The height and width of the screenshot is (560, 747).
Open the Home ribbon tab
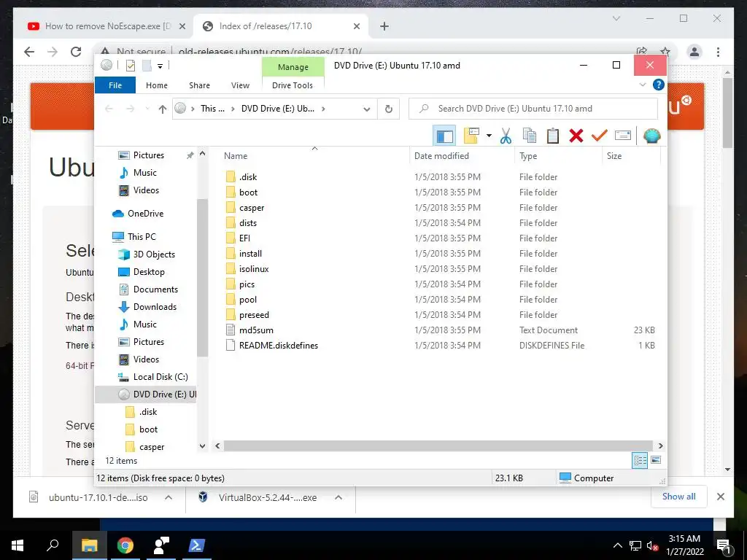pos(157,85)
